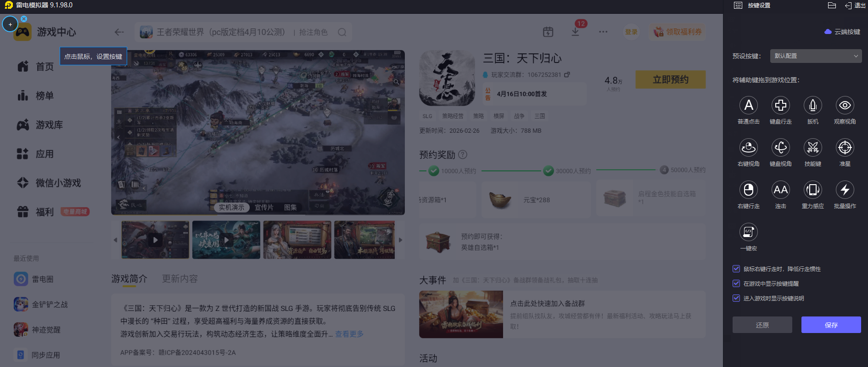Play the first video thumbnail
The image size is (868, 367).
pyautogui.click(x=155, y=240)
